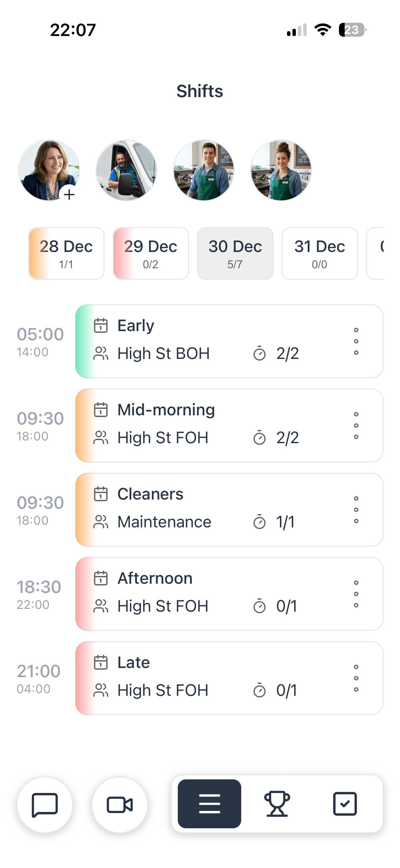The width and height of the screenshot is (400, 868).
Task: Switch to the 31 Dec date
Action: click(x=320, y=253)
